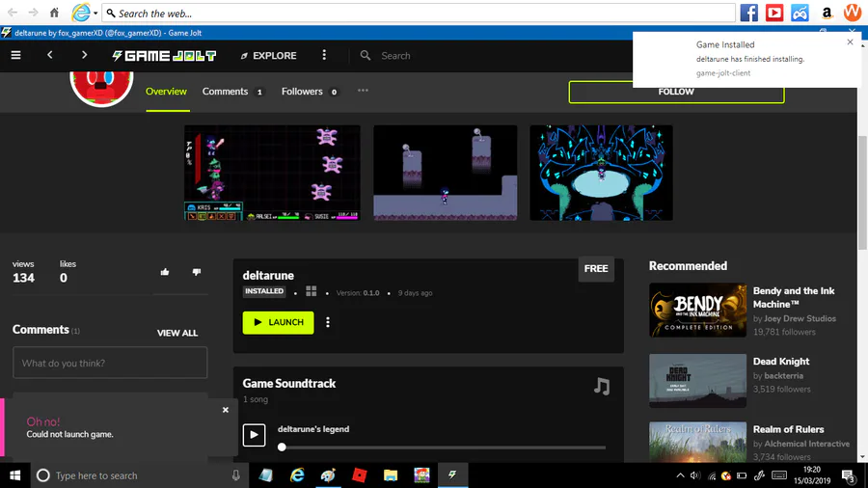This screenshot has width=868, height=488.
Task: Click the search magnifier icon in Game Jolt
Action: coord(366,55)
